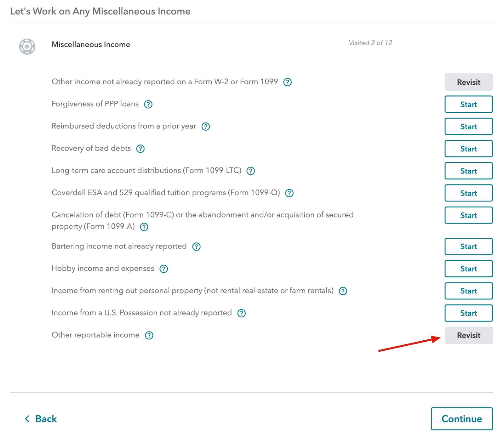This screenshot has height=437, width=504.
Task: Start Reimbursed deductions from prior year
Action: click(x=468, y=127)
